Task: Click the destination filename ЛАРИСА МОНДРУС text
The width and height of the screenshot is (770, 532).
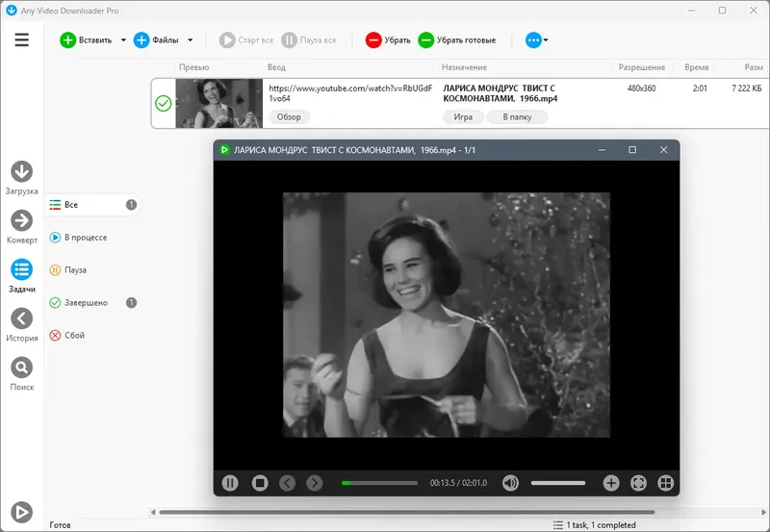Action: point(500,93)
